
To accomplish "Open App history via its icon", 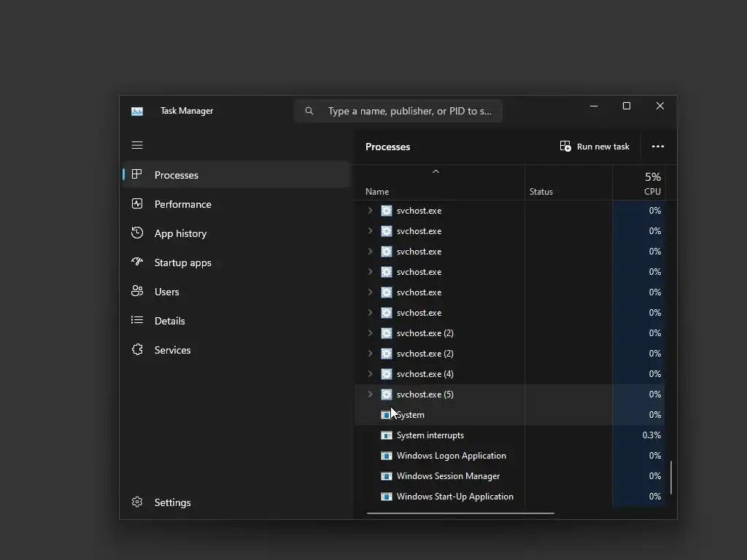I will [137, 233].
